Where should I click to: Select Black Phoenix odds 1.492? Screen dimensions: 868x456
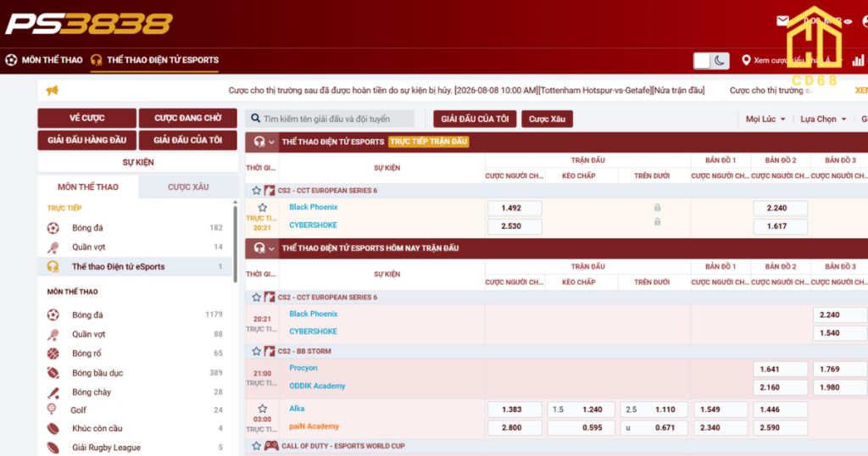pos(515,208)
